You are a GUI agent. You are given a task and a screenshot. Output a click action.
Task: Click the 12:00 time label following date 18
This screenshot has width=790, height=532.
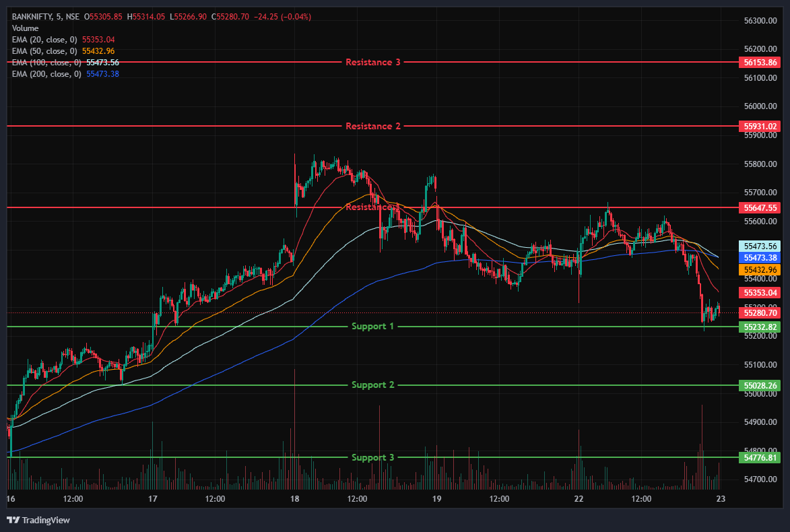pyautogui.click(x=357, y=499)
